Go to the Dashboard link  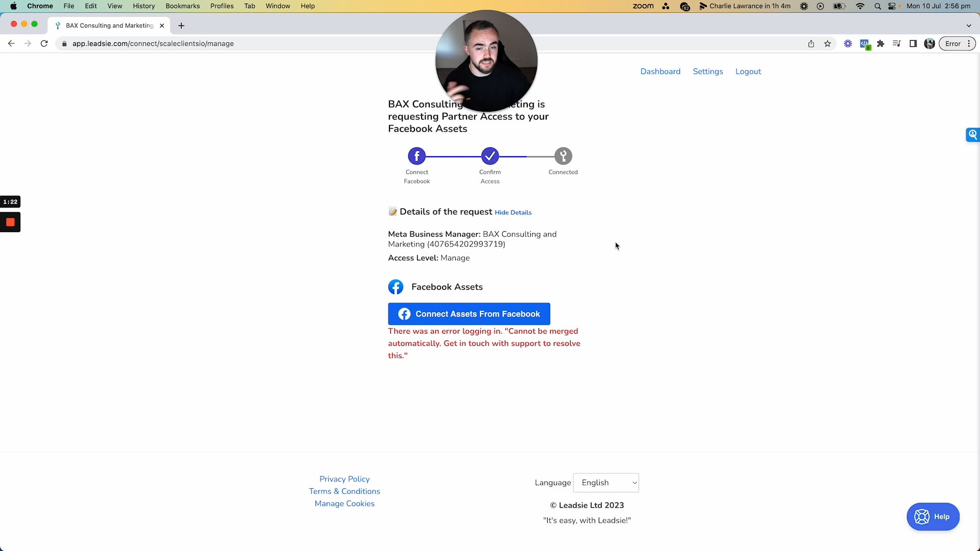tap(660, 71)
